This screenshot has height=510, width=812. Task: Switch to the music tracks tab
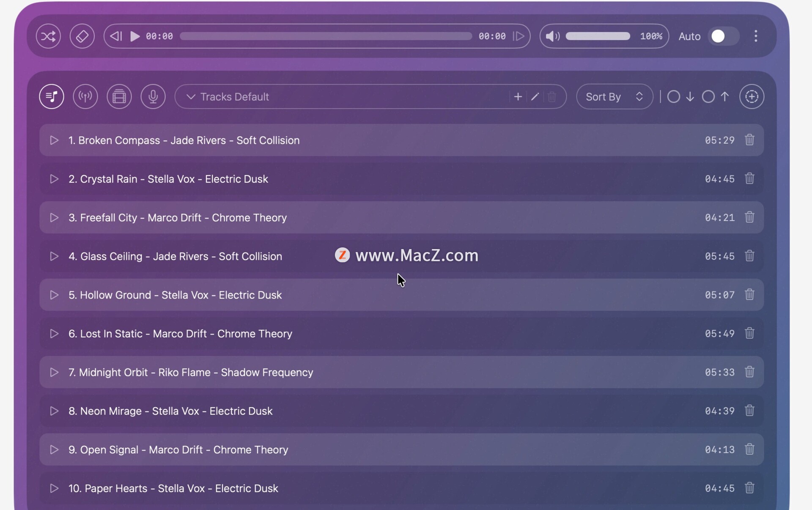(x=52, y=97)
